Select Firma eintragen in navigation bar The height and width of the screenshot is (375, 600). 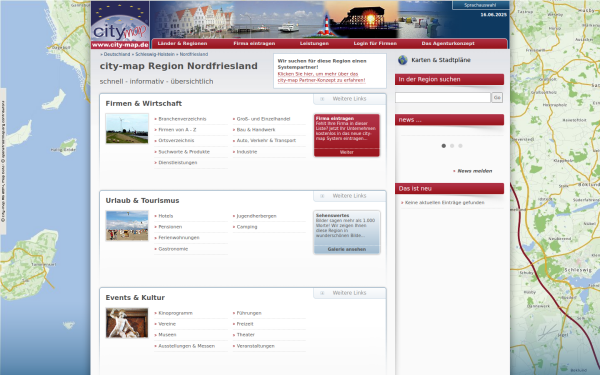[x=254, y=44]
